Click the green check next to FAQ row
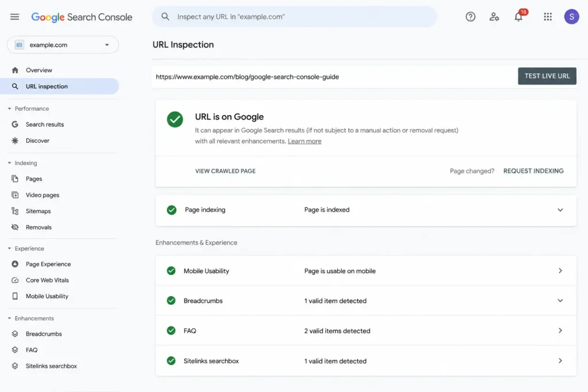The image size is (588, 392). click(171, 331)
